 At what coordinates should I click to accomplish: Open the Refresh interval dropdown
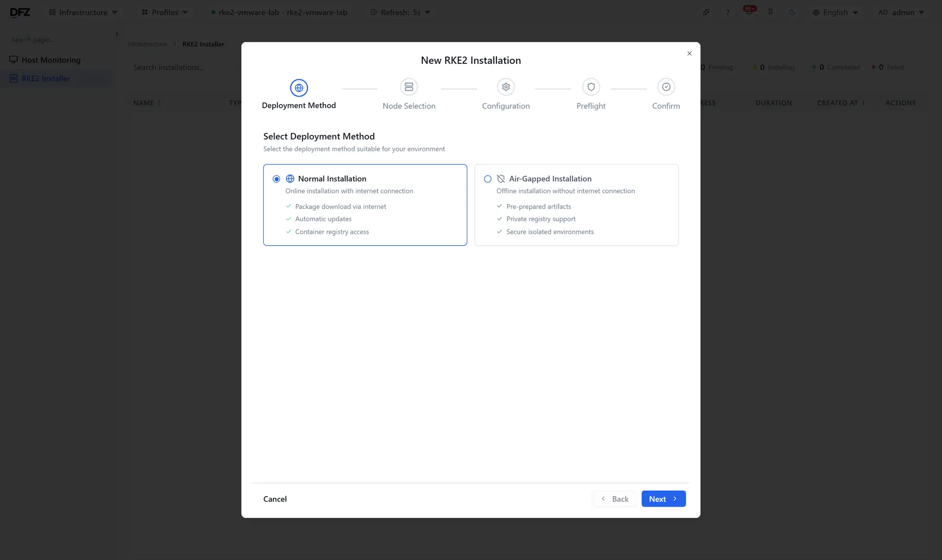point(400,12)
